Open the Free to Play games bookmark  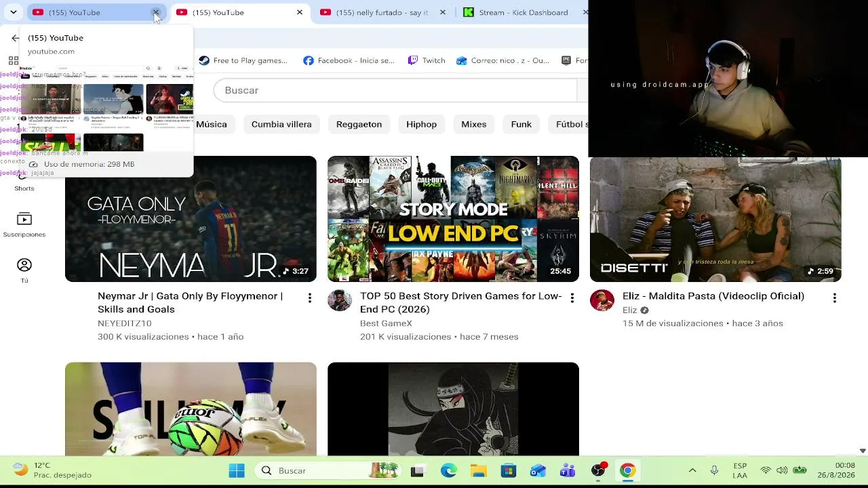point(243,60)
